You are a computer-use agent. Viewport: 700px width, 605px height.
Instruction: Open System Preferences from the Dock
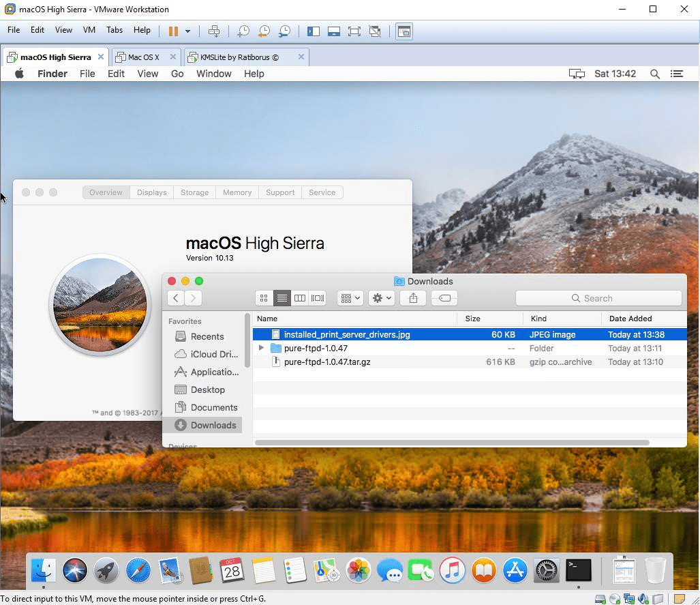[546, 571]
